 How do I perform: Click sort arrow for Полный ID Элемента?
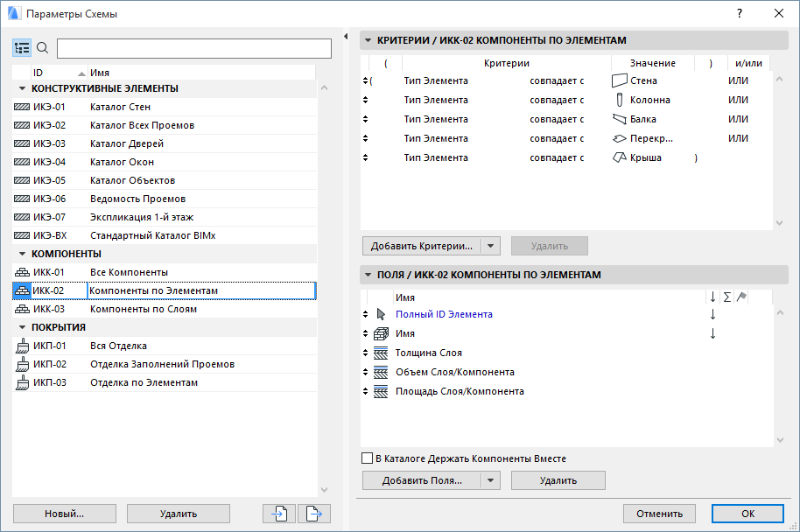(712, 314)
